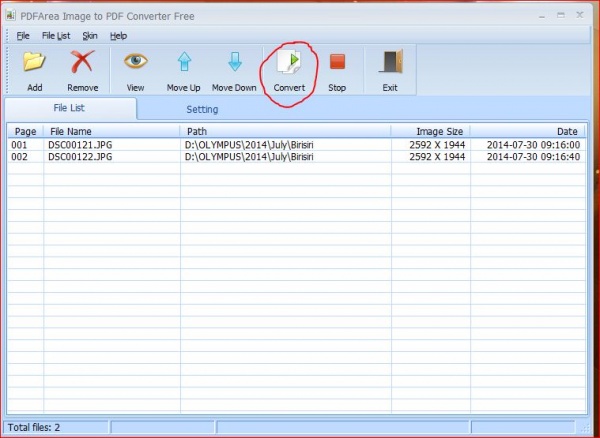Select file DSC00122.JPG
Viewport: 600px width, 438px height.
click(x=80, y=157)
